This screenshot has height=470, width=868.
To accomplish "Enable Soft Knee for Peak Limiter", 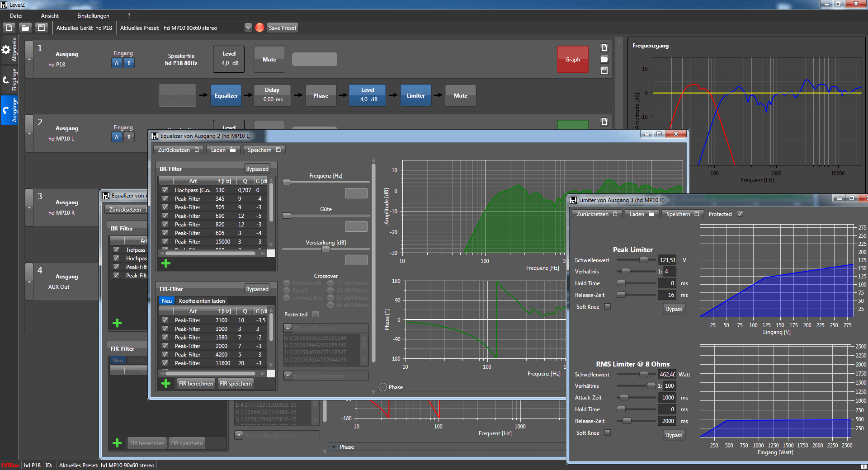I will tap(608, 307).
